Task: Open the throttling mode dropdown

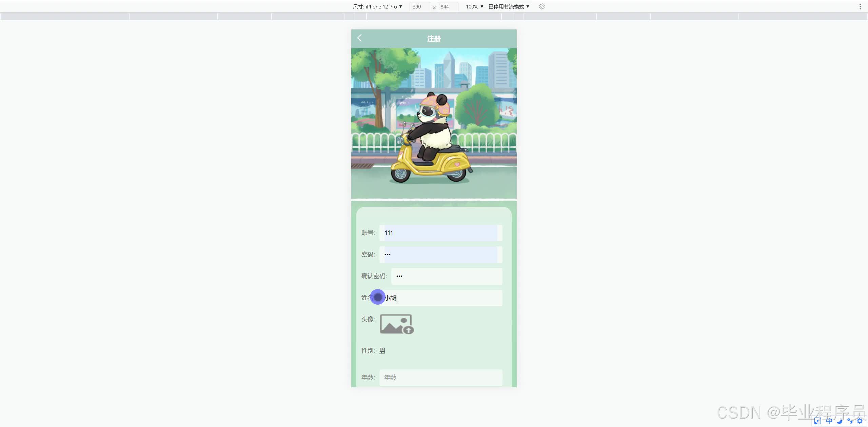Action: click(509, 6)
